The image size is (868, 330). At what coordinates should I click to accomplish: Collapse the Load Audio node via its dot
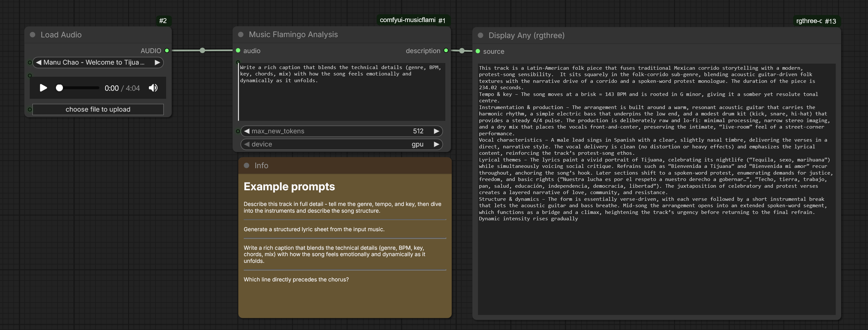(x=33, y=35)
